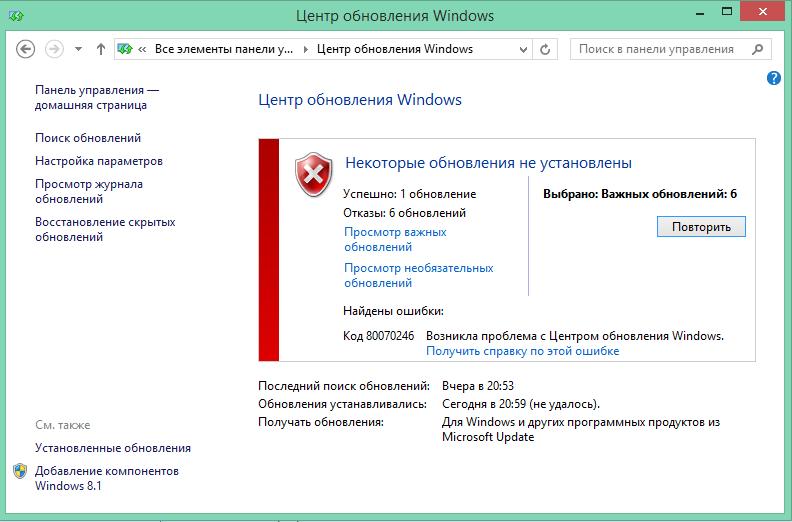Screen dimensions: 792x522
Task: Open 'Поиск обновлений' in the sidebar
Action: pyautogui.click(x=88, y=138)
